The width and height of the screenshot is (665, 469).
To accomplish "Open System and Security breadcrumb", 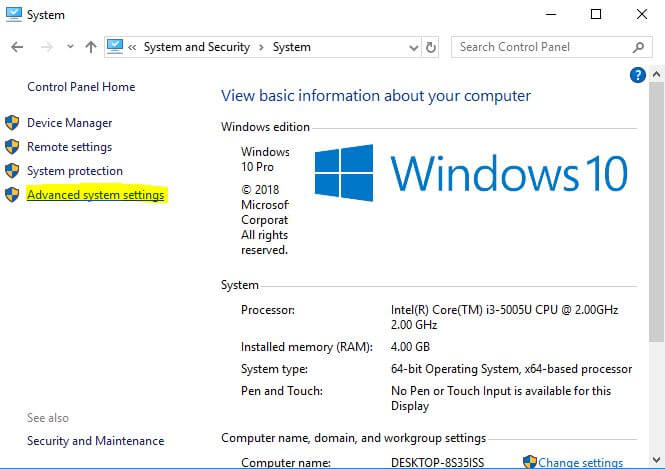I will (197, 47).
